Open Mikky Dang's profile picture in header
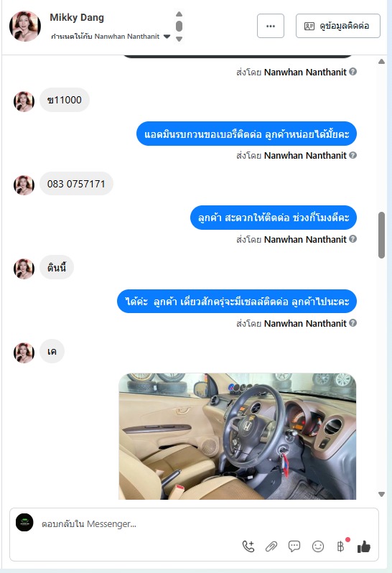This screenshot has height=573, width=392. (x=25, y=26)
